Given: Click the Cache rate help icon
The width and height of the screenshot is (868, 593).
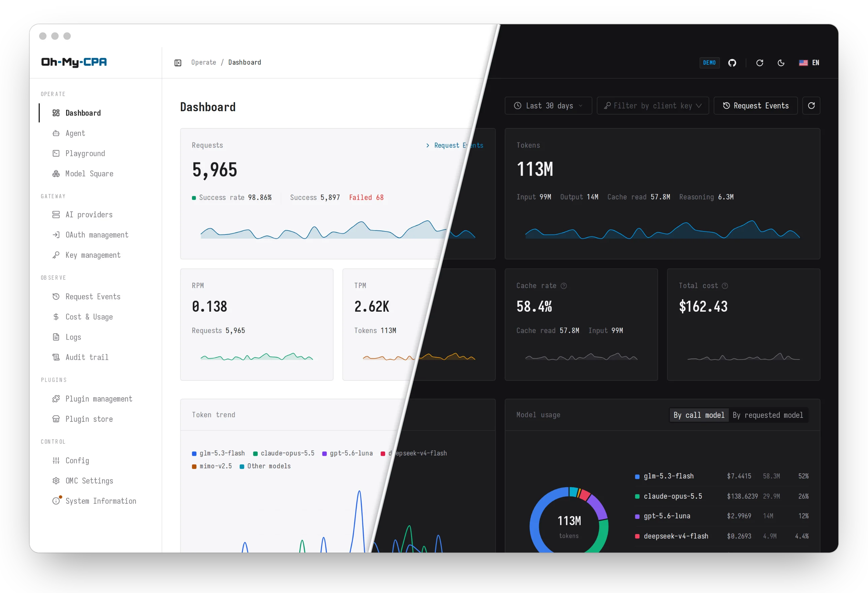Looking at the screenshot, I should (x=564, y=286).
